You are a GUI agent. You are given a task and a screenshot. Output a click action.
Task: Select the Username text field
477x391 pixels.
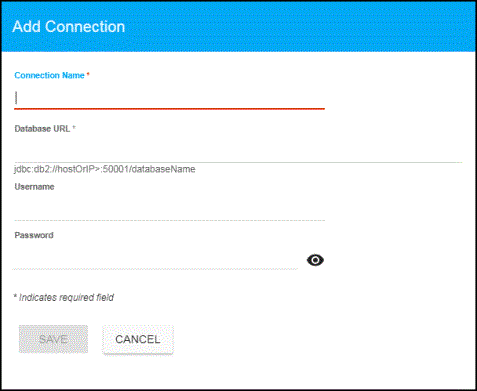tap(169, 210)
